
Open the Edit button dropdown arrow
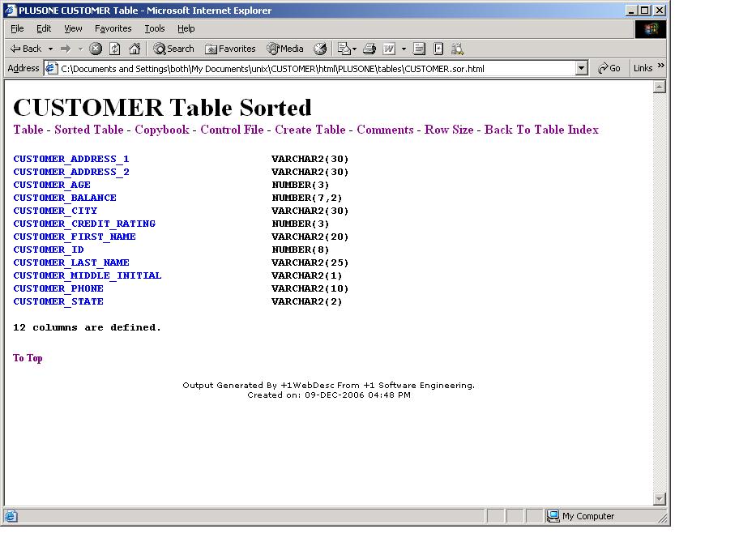pyautogui.click(x=404, y=49)
